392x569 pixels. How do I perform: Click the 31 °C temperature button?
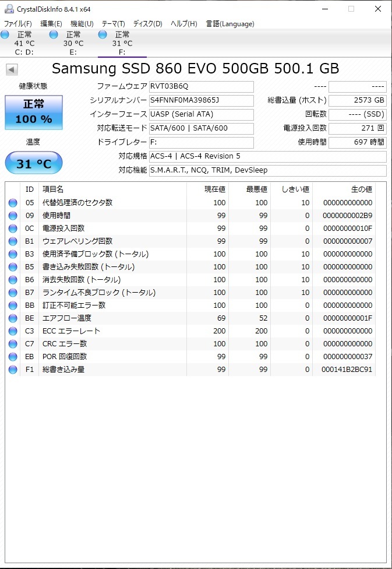click(34, 163)
